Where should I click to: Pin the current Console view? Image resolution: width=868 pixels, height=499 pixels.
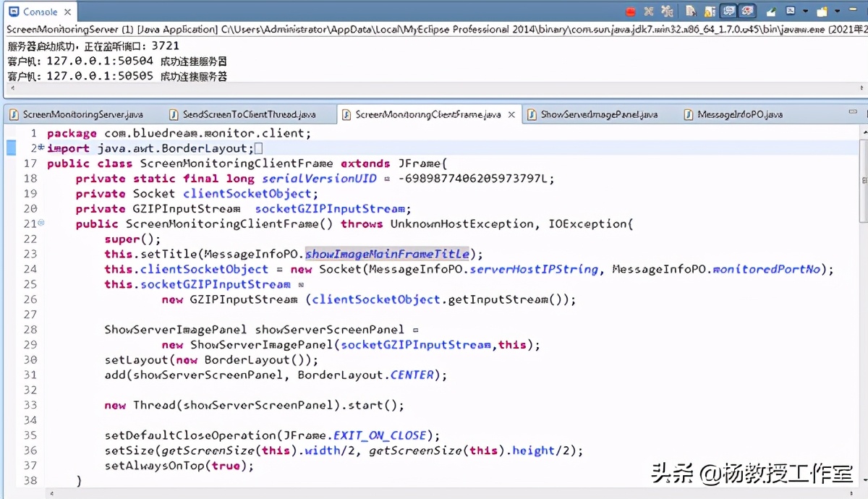[772, 12]
